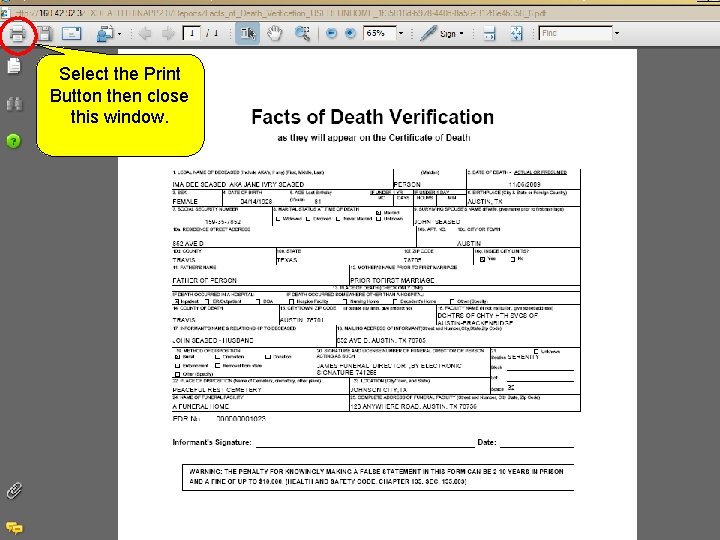720x540 pixels.
Task: Click the browser address bar URL
Action: coord(280,13)
